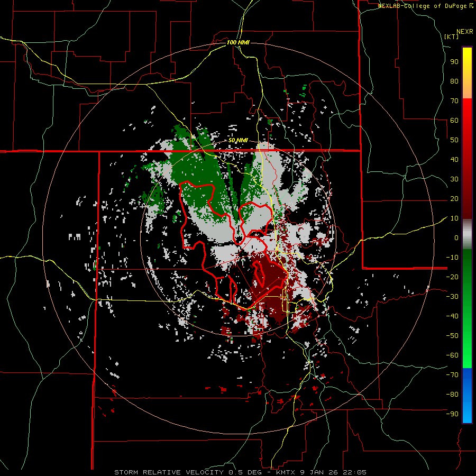
Task: Select the -10 value on the velocity scale
Action: pos(452,258)
